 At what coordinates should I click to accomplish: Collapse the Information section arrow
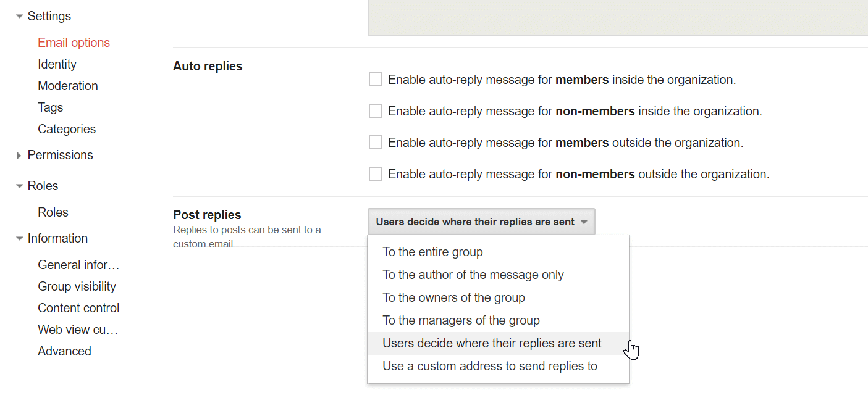pos(20,239)
